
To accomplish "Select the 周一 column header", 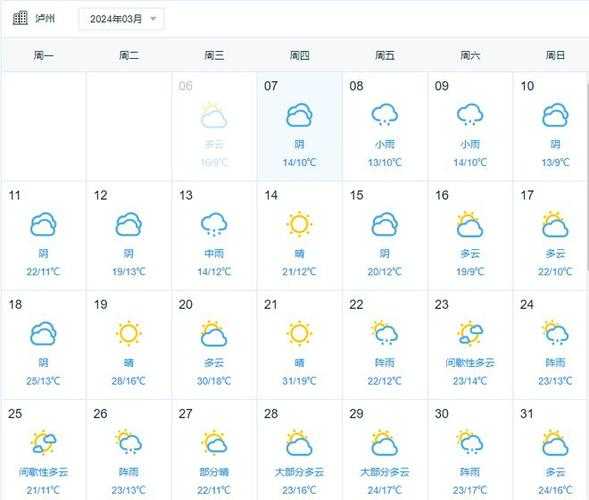I will click(x=44, y=56).
